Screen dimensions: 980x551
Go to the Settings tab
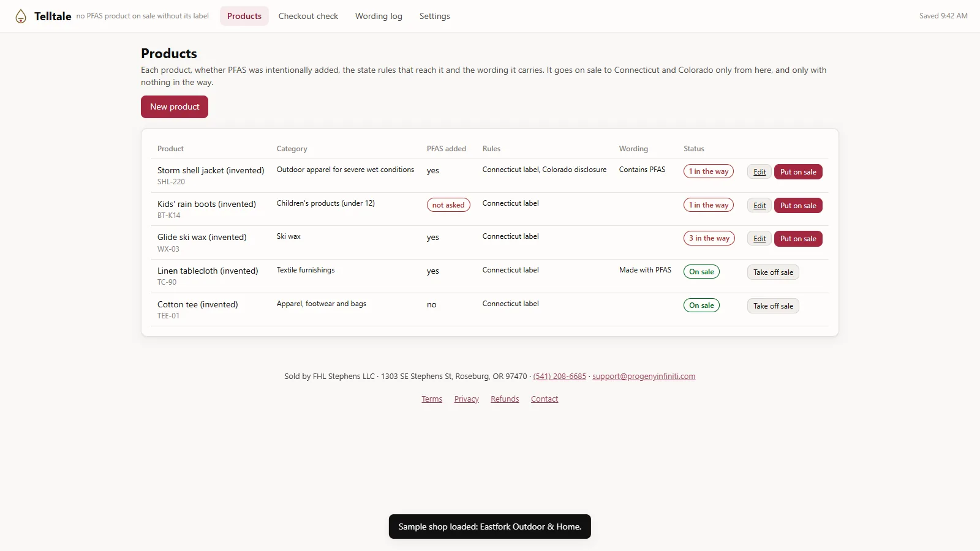[x=435, y=16]
